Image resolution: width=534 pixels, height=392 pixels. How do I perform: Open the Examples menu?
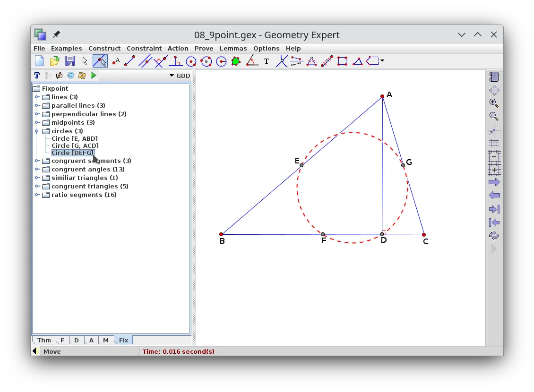coord(67,48)
